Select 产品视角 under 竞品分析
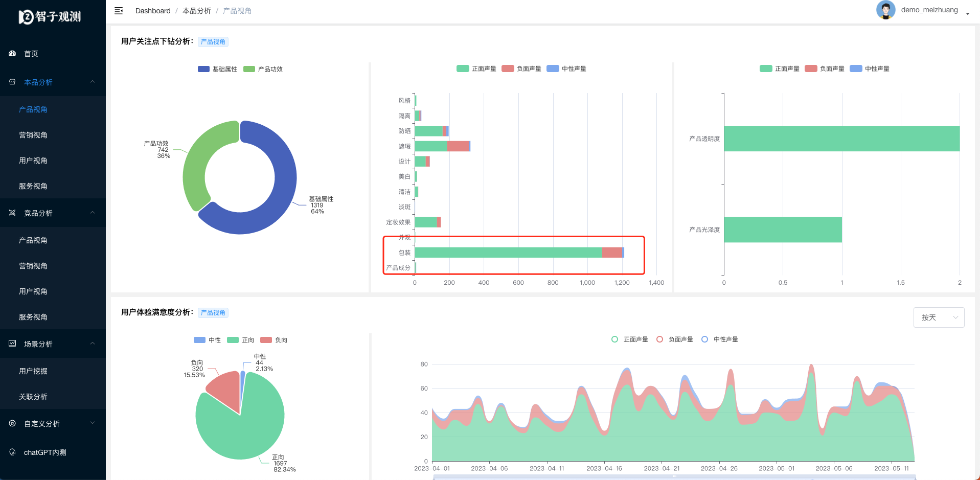 53,240
